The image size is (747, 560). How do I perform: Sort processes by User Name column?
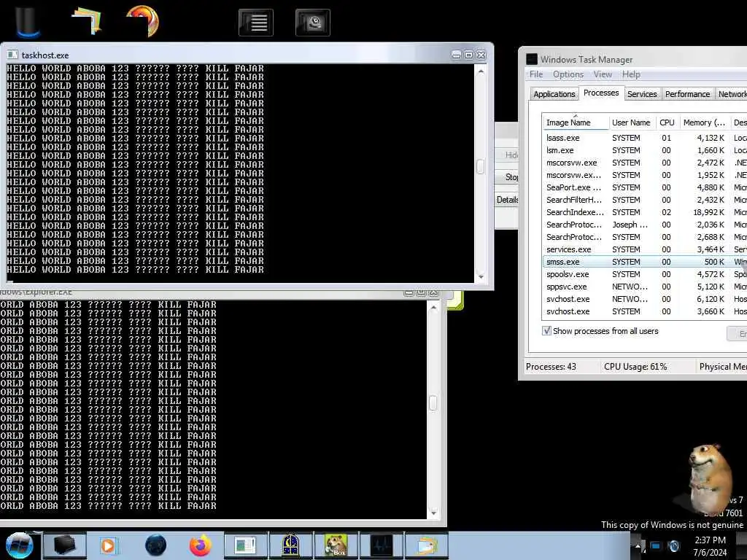(x=632, y=122)
